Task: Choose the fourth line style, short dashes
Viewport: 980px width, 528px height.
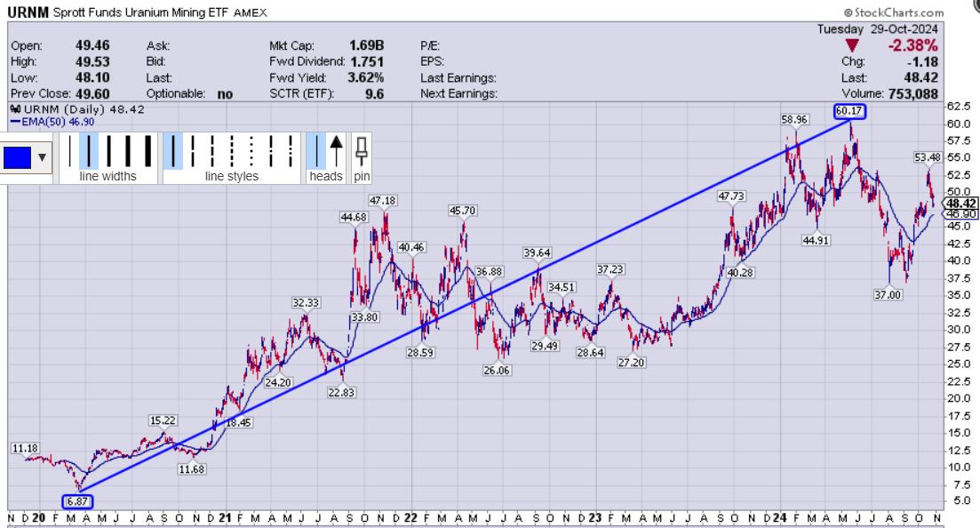Action: [232, 151]
